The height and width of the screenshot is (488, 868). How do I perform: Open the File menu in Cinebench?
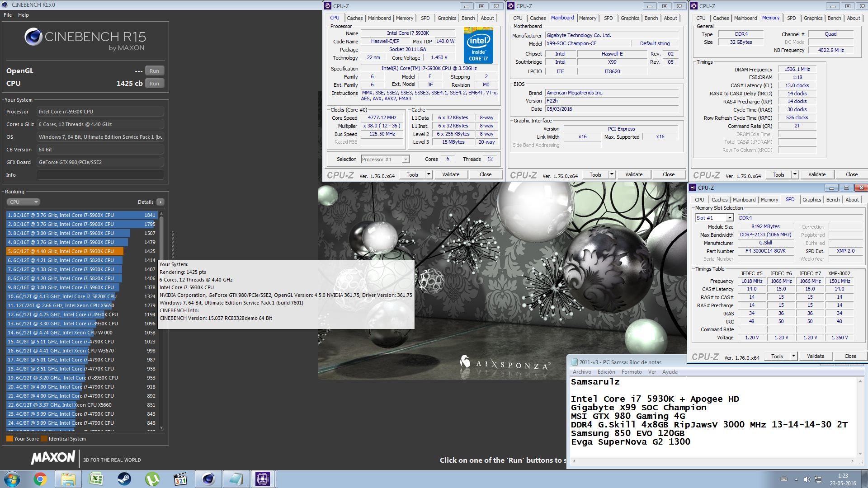(8, 15)
